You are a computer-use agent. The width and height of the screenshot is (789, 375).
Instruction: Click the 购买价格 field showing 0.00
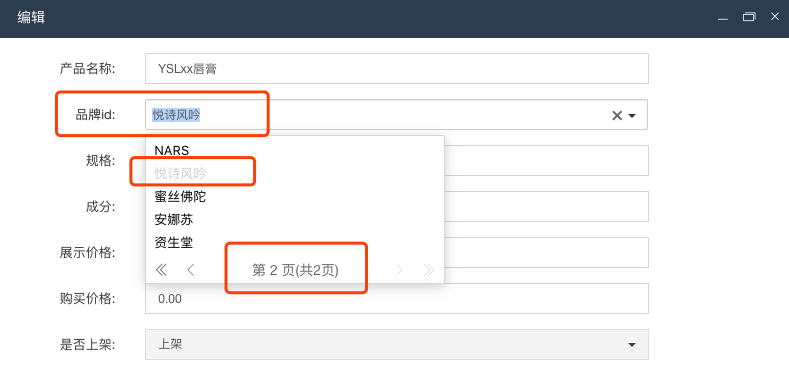click(397, 298)
